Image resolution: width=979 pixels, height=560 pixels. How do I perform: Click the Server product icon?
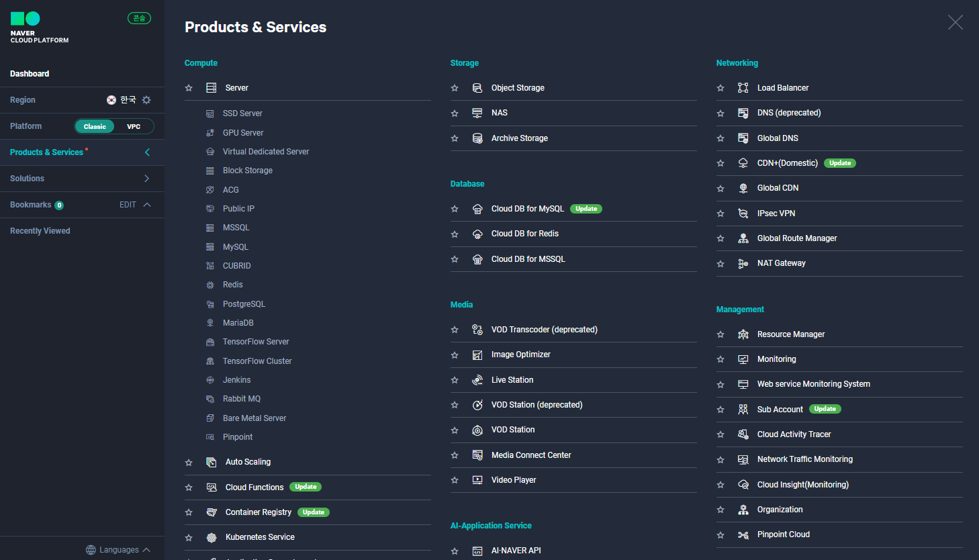click(211, 88)
